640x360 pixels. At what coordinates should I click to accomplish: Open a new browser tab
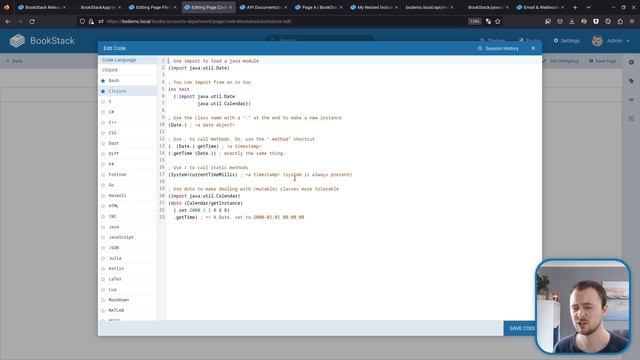pyautogui.click(x=575, y=7)
